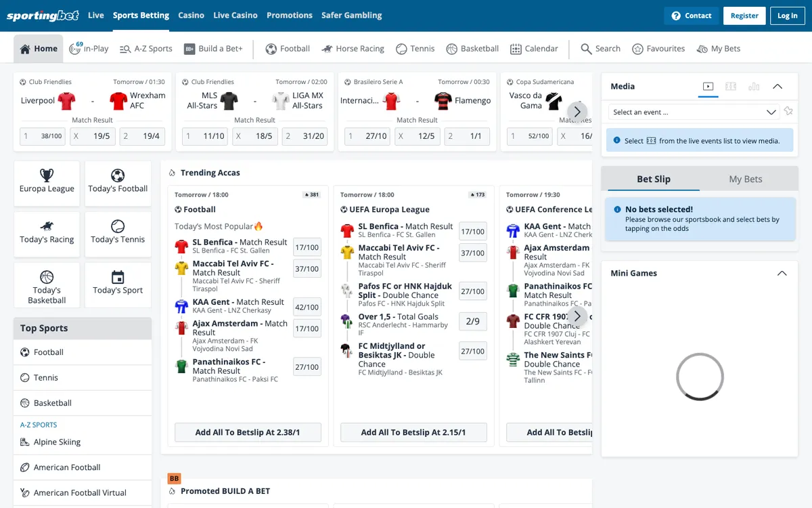812x508 pixels.
Task: Select the Today's Tennis tile
Action: [118, 234]
